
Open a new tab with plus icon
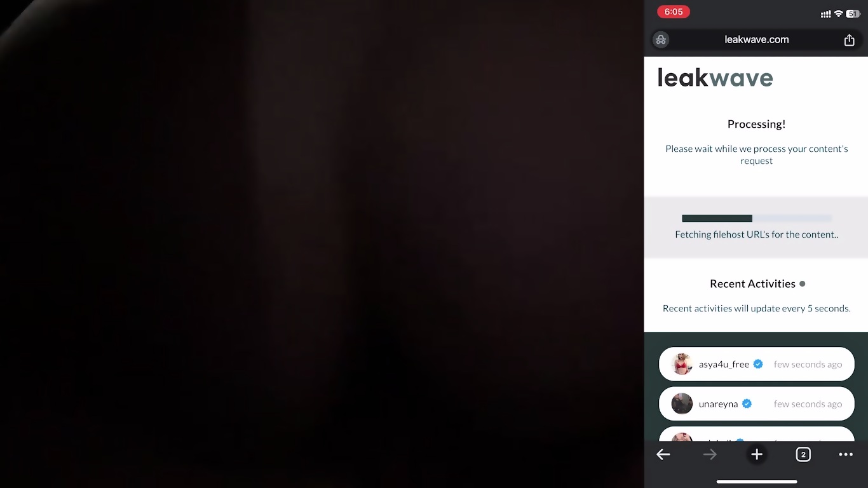click(756, 454)
